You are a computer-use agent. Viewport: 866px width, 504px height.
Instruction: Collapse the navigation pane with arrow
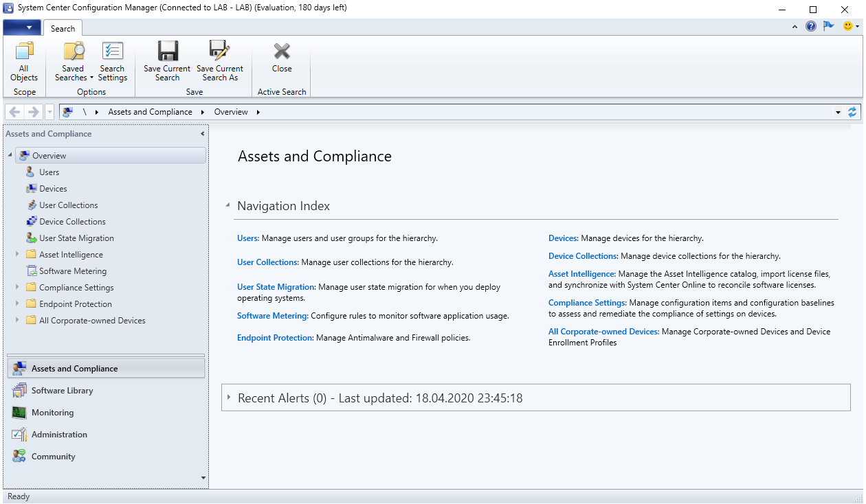click(x=202, y=134)
